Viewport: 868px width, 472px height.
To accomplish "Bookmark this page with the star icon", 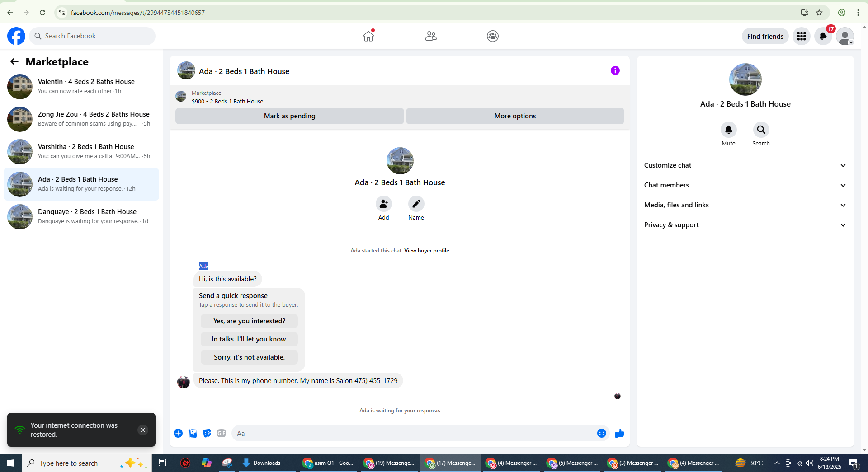I will pos(819,13).
